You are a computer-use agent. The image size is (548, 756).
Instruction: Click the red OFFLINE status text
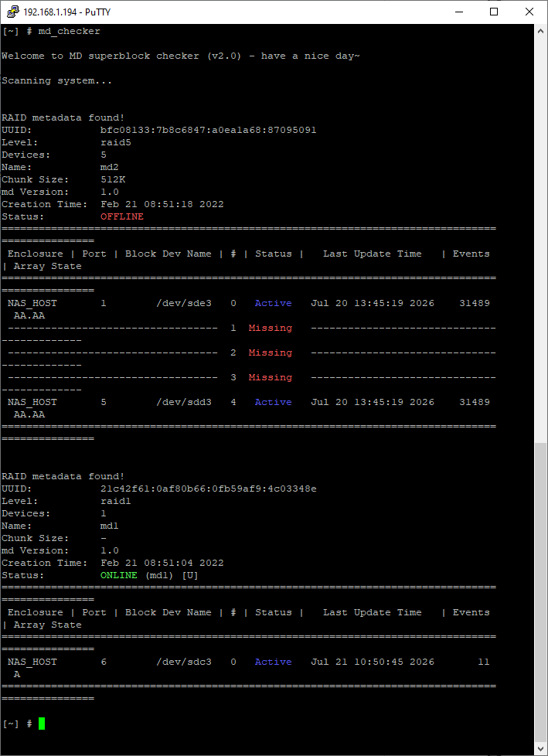pyautogui.click(x=122, y=217)
